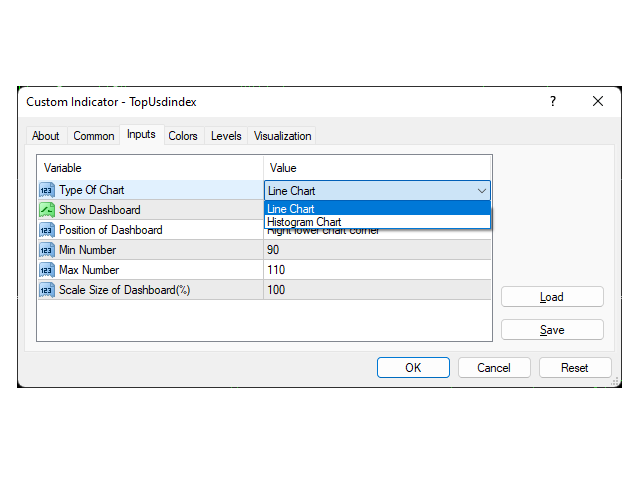This screenshot has width=640, height=480.
Task: Click the Show Dashboard variable label
Action: 100,210
